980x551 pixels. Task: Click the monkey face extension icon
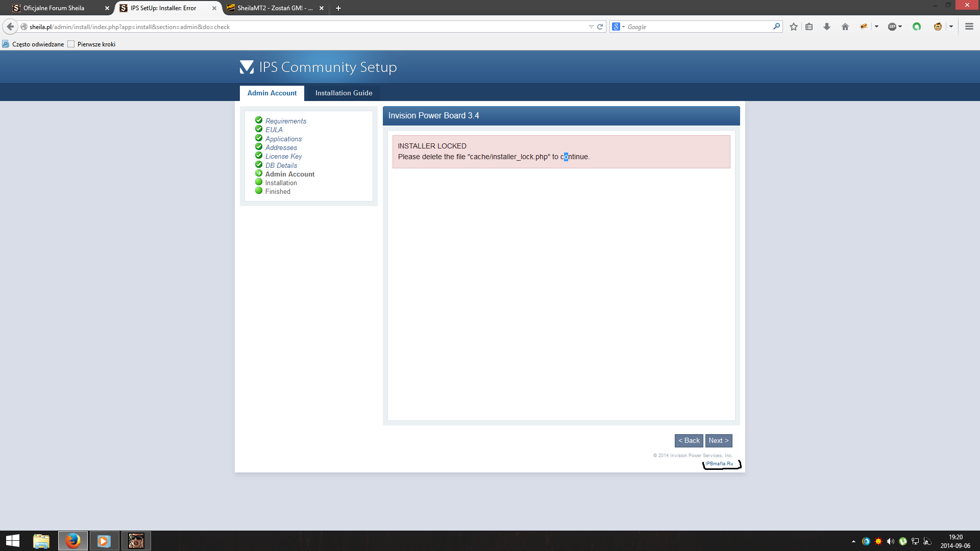(x=938, y=27)
